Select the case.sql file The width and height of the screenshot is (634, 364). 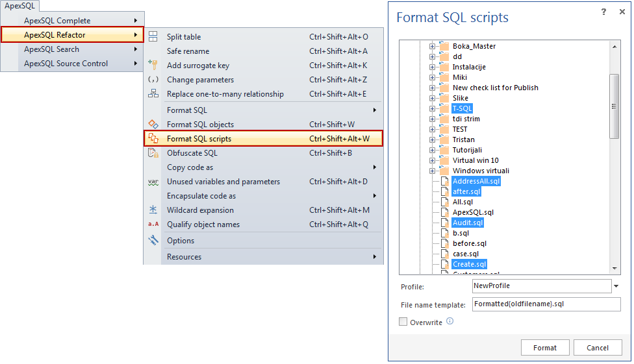(x=465, y=254)
